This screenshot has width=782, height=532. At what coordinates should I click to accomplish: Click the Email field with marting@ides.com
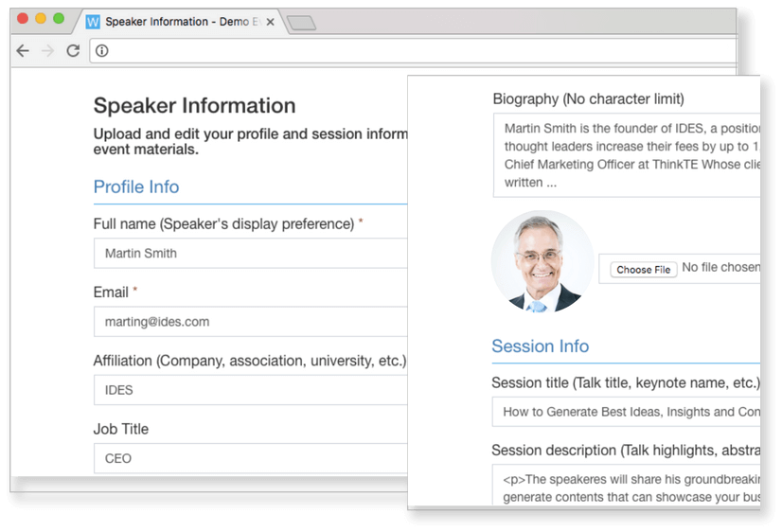(x=250, y=322)
